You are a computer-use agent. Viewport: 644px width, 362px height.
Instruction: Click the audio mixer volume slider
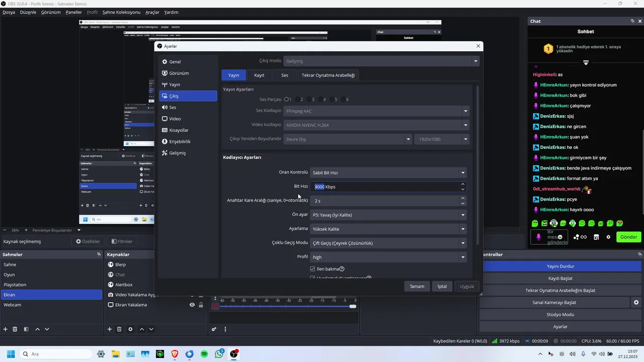tap(287, 306)
